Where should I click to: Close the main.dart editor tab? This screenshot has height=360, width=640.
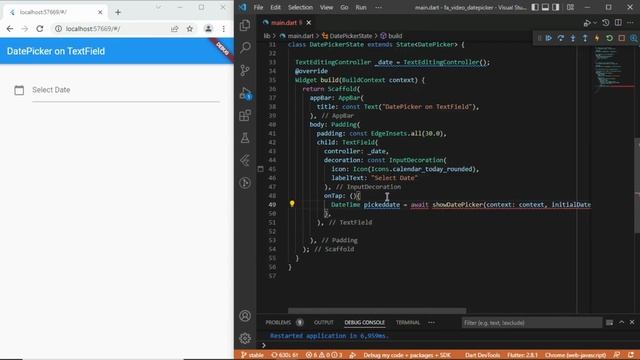[309, 23]
